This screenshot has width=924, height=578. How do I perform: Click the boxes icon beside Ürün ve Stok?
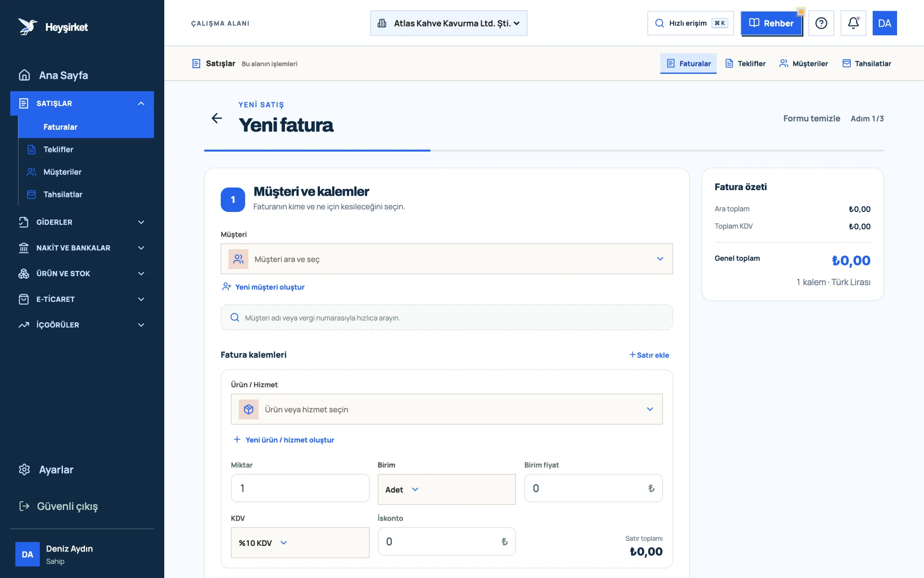click(x=24, y=274)
